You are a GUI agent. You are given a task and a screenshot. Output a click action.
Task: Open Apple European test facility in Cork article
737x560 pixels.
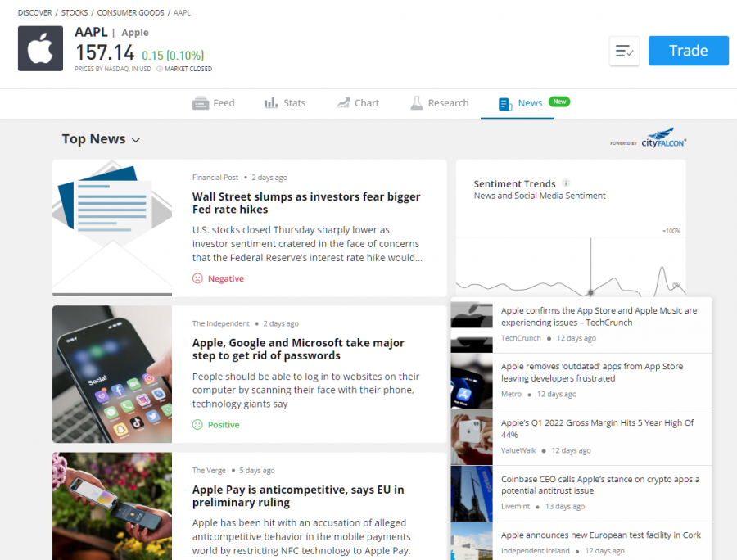click(601, 535)
